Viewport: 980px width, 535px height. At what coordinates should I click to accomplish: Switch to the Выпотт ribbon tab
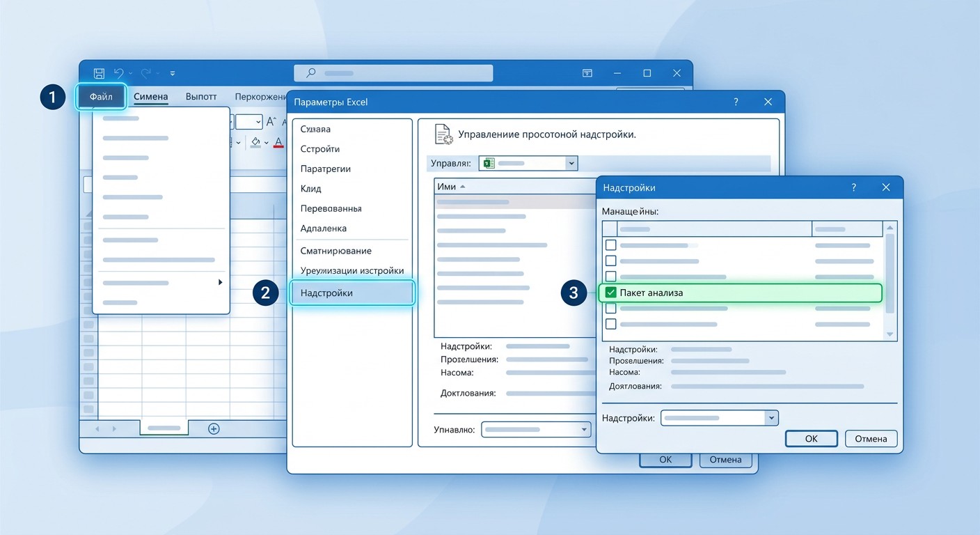(x=201, y=97)
